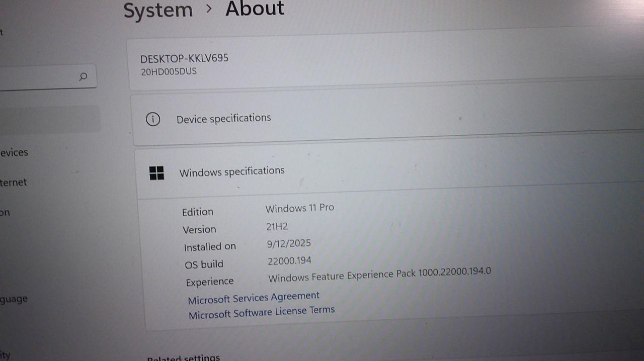Click the Installed on label
The width and height of the screenshot is (644, 361).
tap(210, 247)
